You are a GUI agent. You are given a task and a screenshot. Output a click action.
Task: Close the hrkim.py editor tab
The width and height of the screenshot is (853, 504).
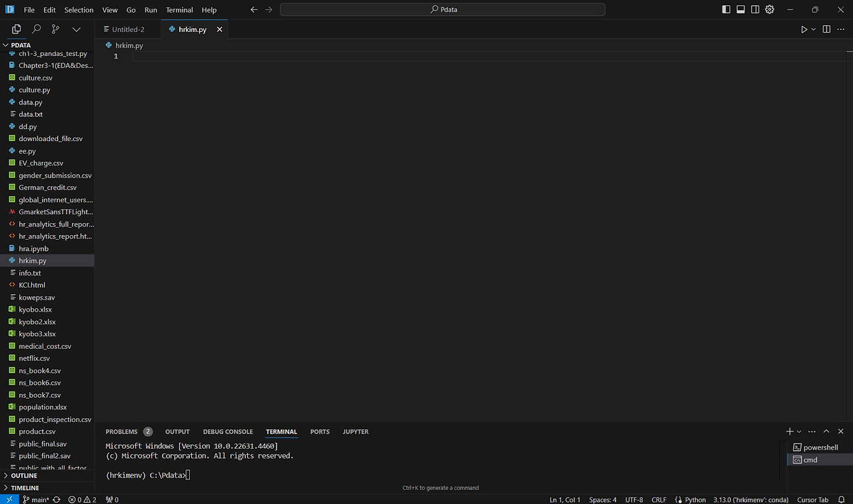[x=219, y=29]
